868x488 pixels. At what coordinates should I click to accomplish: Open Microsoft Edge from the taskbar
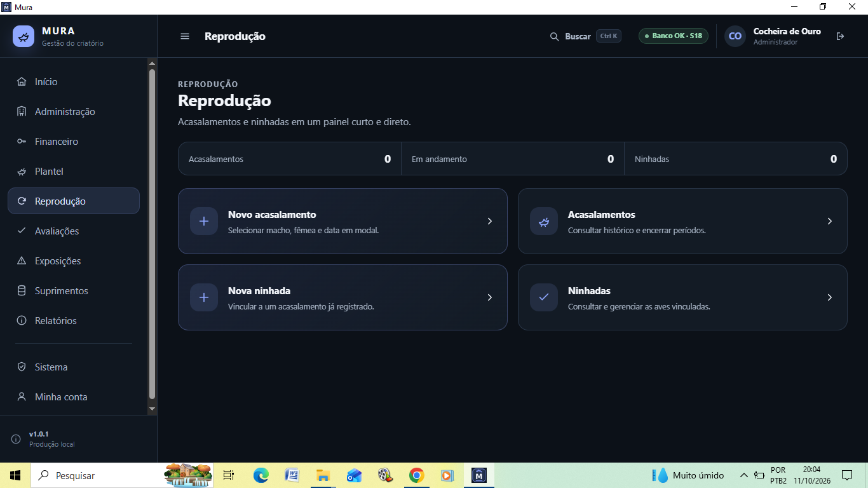coord(261,475)
